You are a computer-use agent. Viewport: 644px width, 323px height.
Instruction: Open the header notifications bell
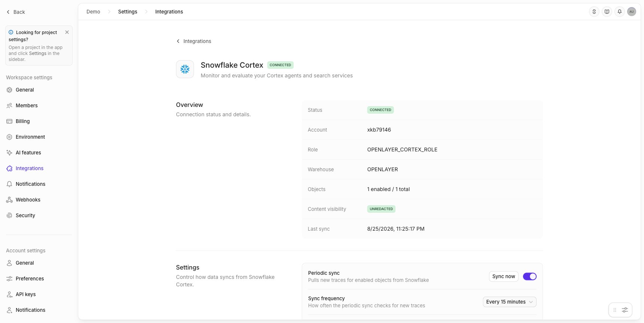coord(620,12)
